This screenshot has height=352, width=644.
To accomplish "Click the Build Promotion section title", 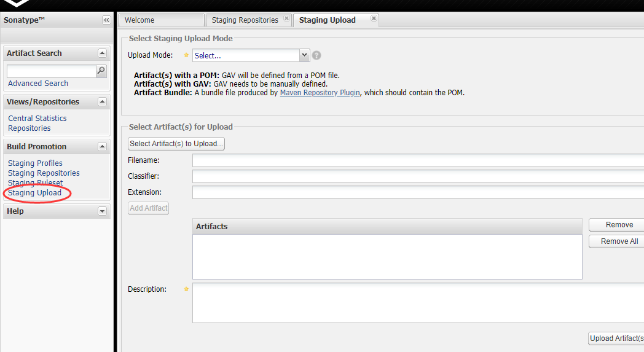I will [x=36, y=147].
